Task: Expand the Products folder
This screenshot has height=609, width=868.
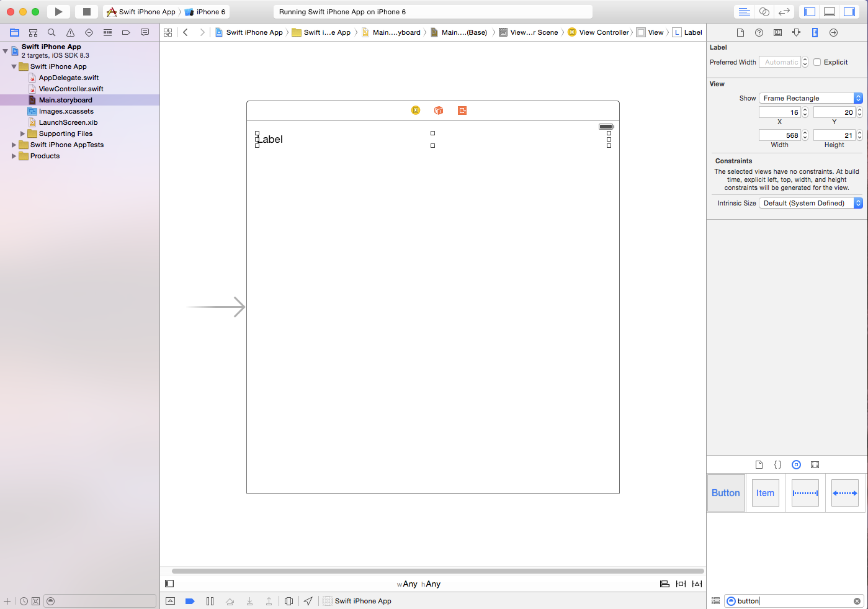Action: (x=14, y=156)
